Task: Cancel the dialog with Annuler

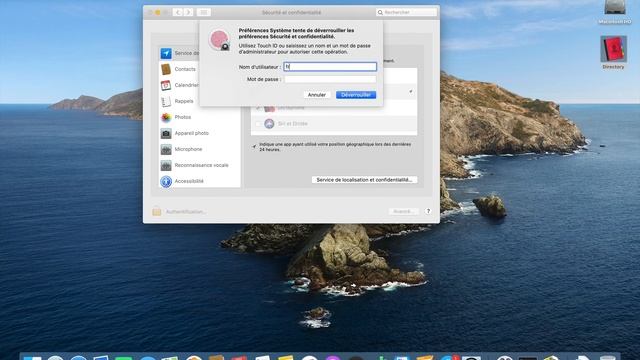Action: coord(316,95)
